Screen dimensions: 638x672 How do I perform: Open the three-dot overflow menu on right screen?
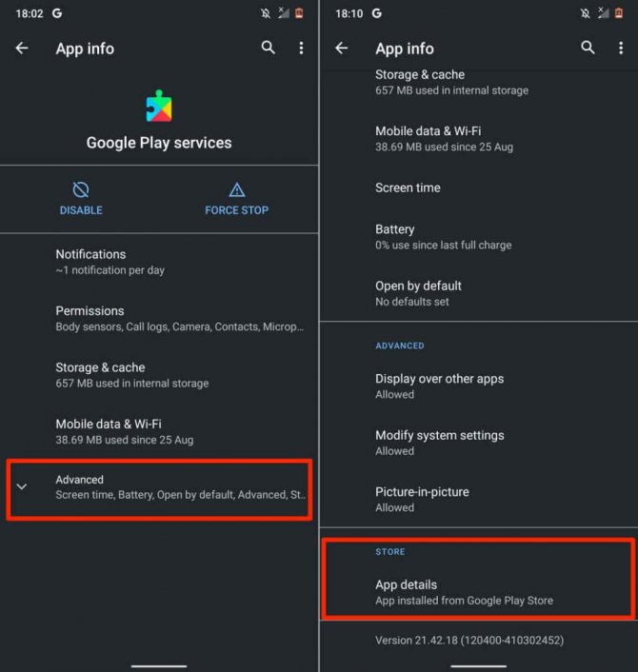tap(621, 48)
